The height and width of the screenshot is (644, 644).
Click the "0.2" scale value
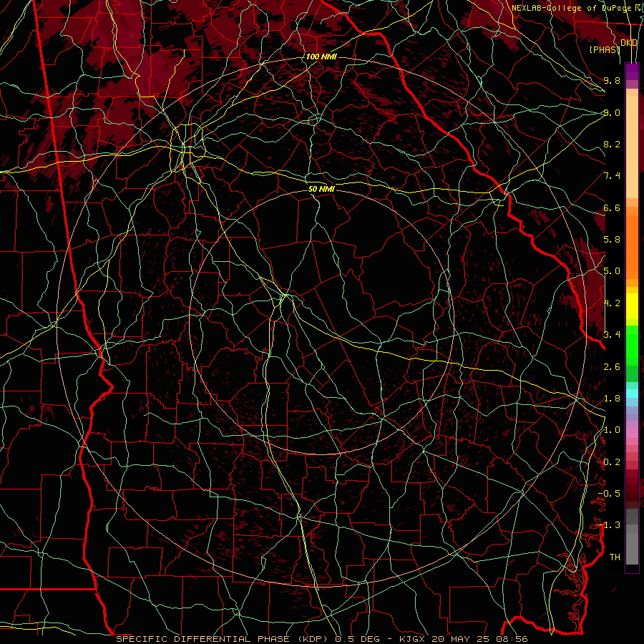tap(612, 462)
